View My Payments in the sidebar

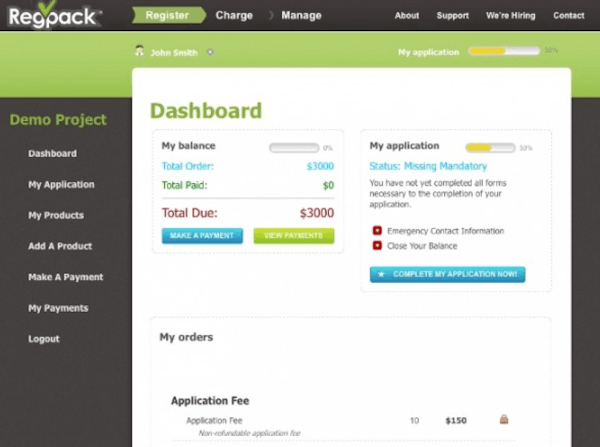point(58,308)
